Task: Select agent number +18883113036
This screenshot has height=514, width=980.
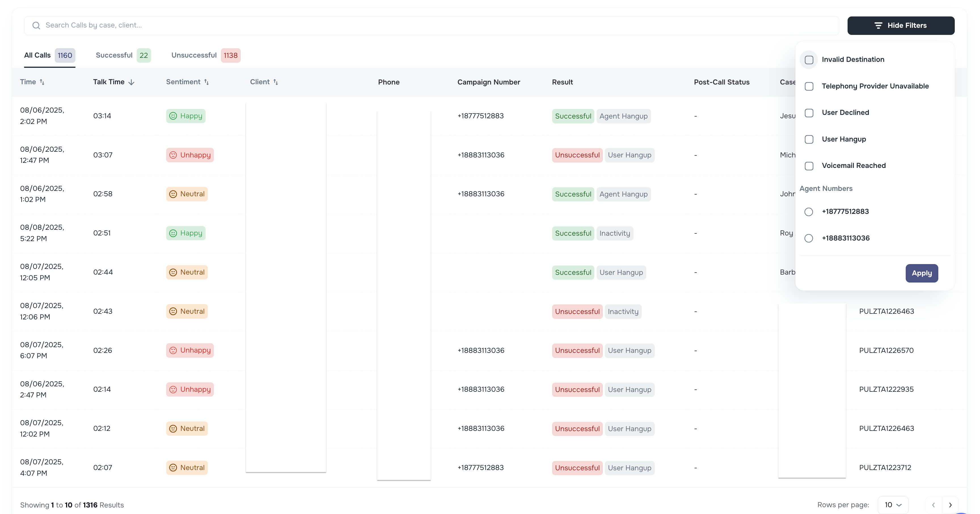Action: tap(809, 238)
